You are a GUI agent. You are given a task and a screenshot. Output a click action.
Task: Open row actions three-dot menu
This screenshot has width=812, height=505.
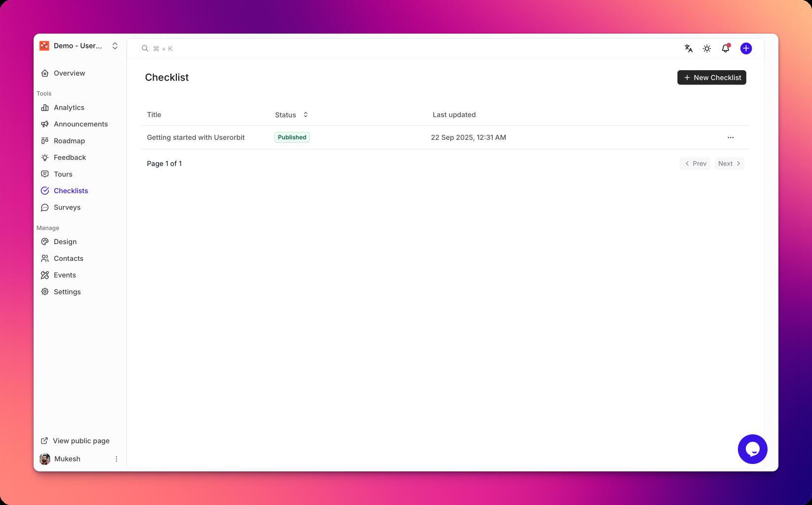tap(731, 137)
